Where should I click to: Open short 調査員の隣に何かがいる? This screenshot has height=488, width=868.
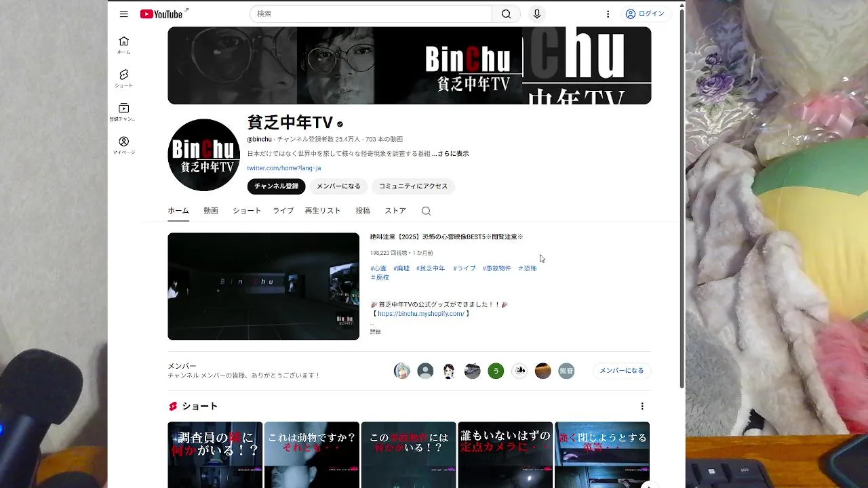point(215,455)
